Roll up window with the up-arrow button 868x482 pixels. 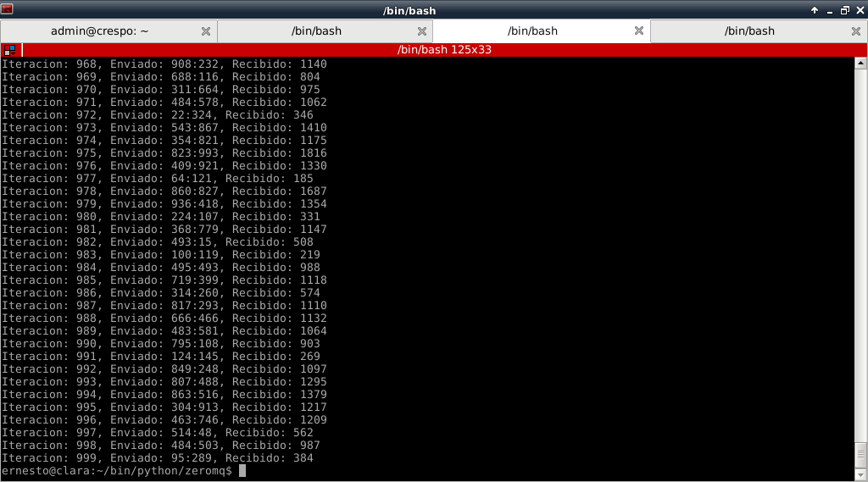[x=815, y=9]
